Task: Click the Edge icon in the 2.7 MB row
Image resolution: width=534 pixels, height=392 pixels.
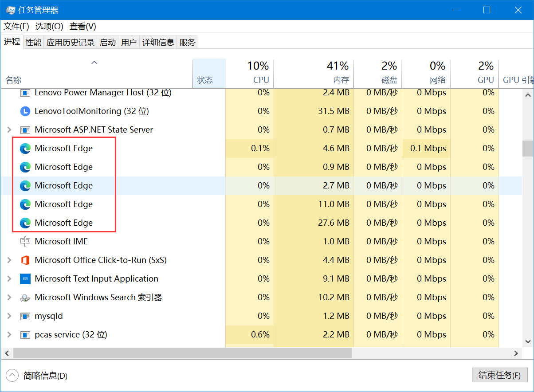Action: pos(25,186)
